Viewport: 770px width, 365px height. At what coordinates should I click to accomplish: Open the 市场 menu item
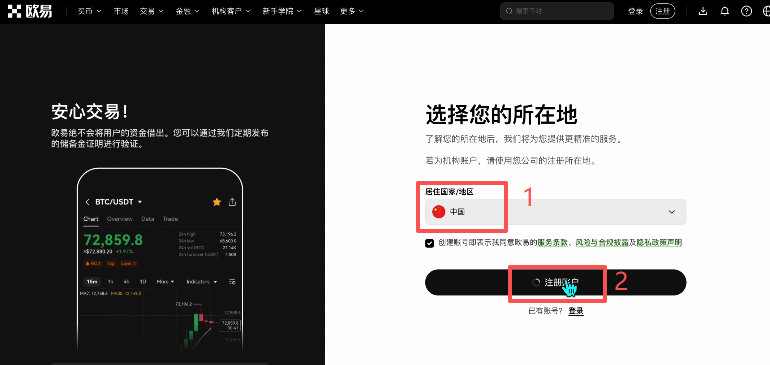click(121, 11)
